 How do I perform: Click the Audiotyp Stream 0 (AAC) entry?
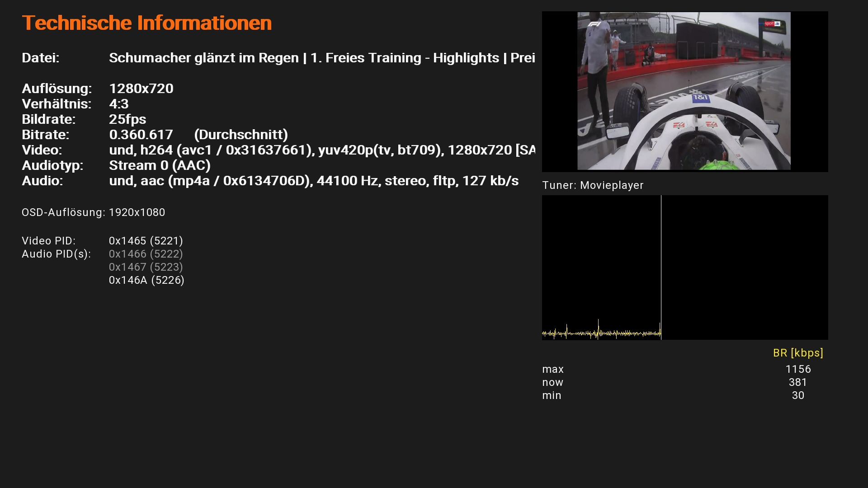click(x=160, y=165)
